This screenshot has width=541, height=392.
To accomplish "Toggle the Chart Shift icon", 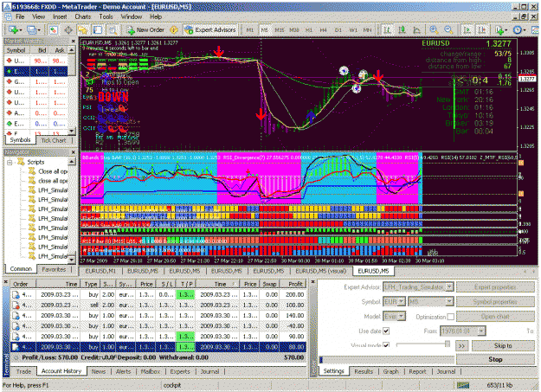I will [x=482, y=30].
